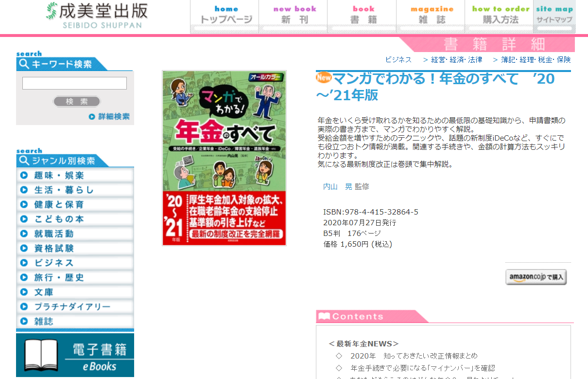The image size is (588, 379).
Task: Click the 検索 search button
Action: pyautogui.click(x=77, y=102)
